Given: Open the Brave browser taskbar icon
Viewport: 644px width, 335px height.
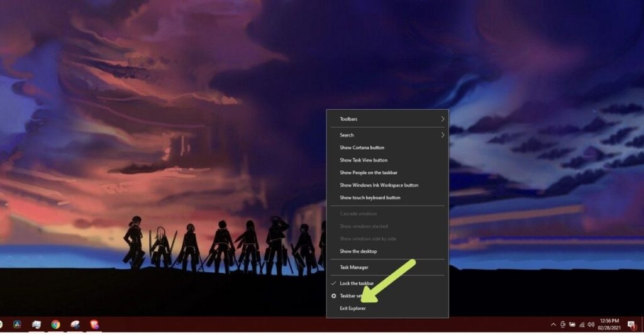Looking at the screenshot, I should (x=94, y=324).
